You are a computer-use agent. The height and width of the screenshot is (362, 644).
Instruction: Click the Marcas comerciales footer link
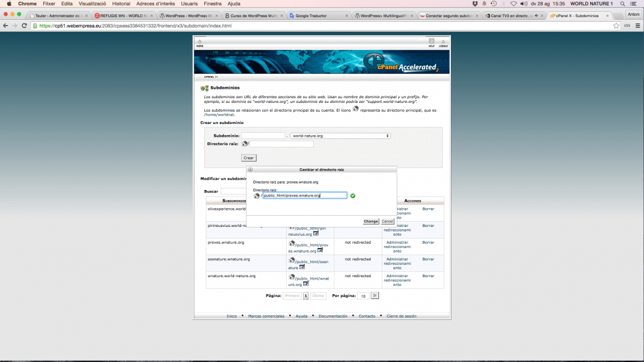pyautogui.click(x=266, y=316)
